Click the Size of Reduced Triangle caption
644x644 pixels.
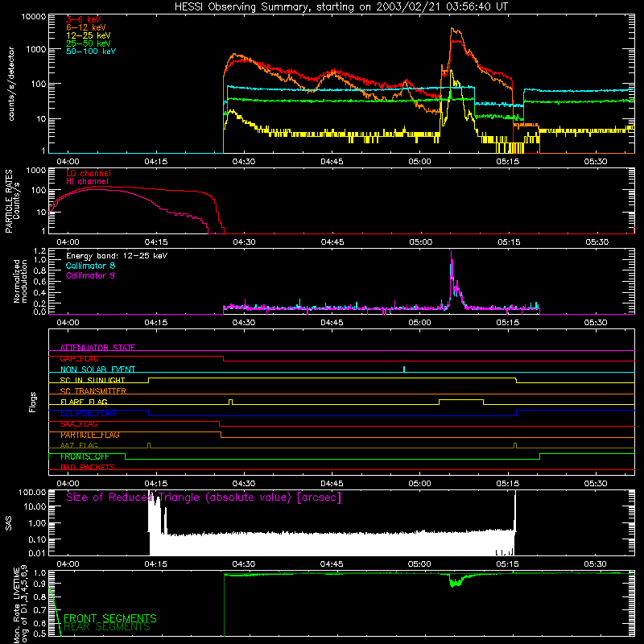pos(204,497)
